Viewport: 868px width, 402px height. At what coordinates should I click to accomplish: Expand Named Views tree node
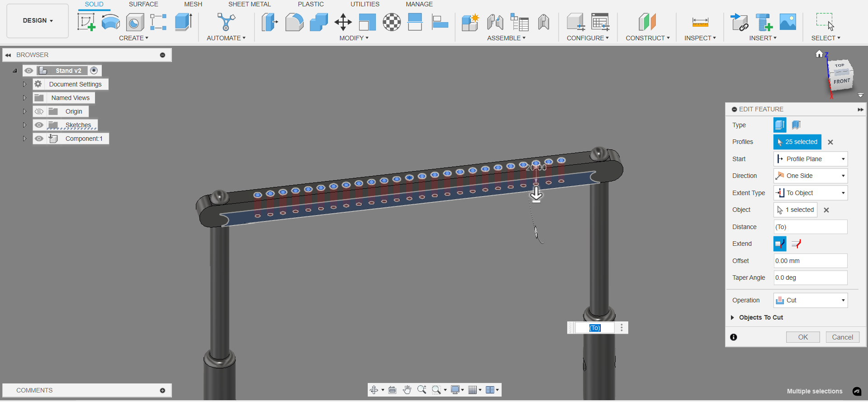coord(25,98)
